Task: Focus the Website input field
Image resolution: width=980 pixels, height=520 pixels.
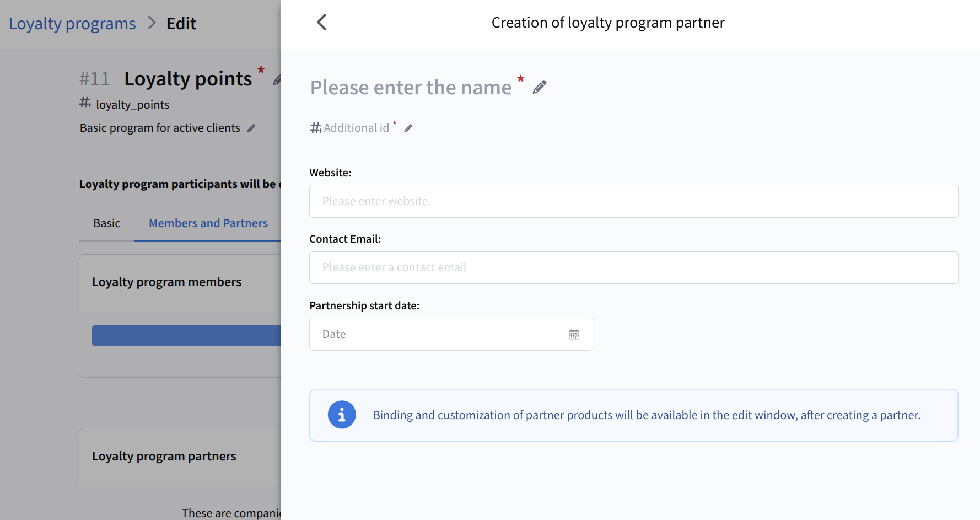Action: pyautogui.click(x=633, y=201)
